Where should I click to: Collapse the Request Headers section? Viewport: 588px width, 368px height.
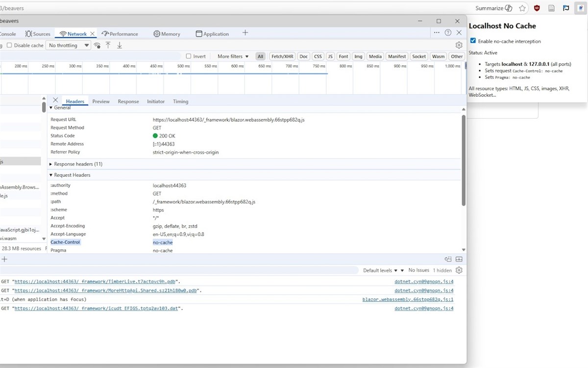[x=70, y=175]
